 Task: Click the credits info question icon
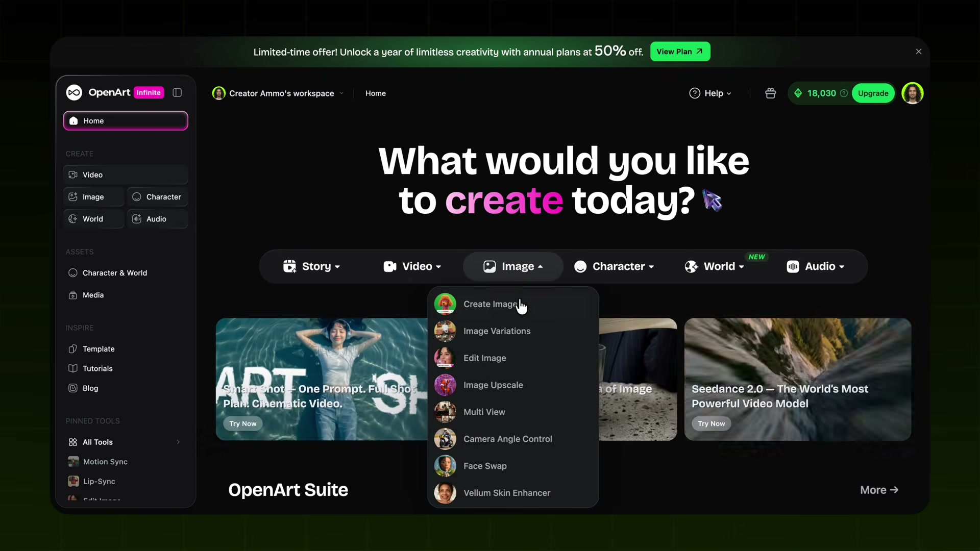pos(844,93)
